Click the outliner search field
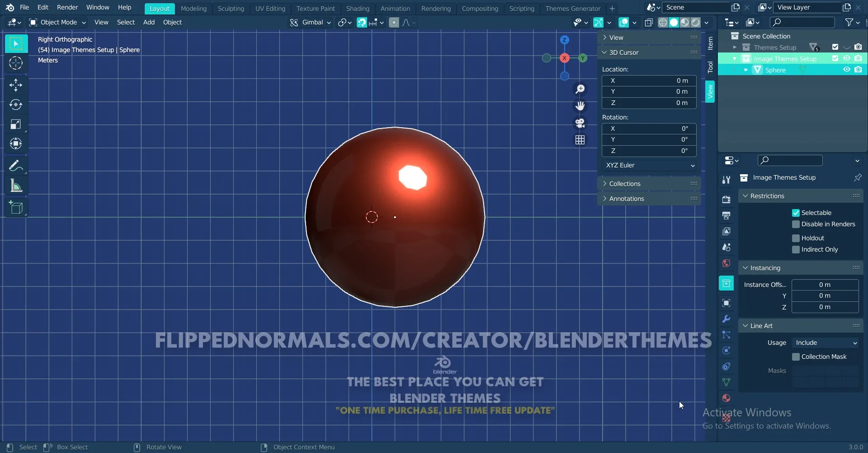Screen dimensions: 868x453 coord(802,22)
